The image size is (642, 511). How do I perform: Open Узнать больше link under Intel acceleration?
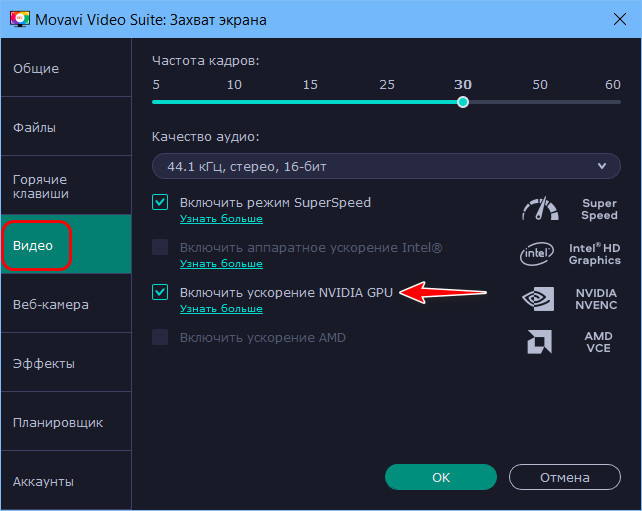pos(221,264)
